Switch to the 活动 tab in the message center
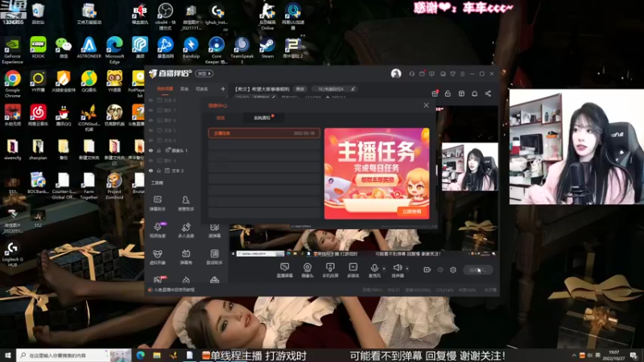This screenshot has width=644, height=362. pos(221,117)
